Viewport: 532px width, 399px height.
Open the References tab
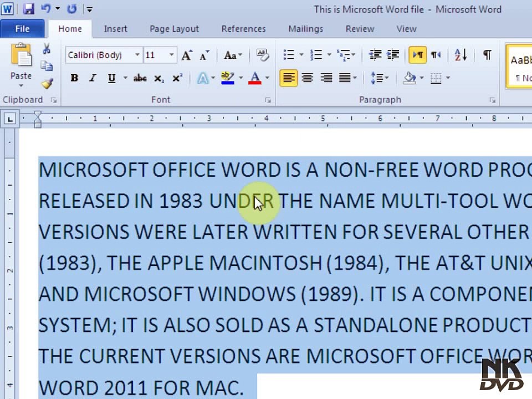pyautogui.click(x=244, y=29)
